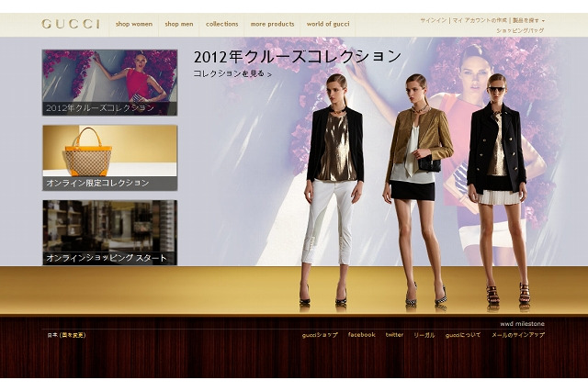Click the GUCCI logo
Image resolution: width=588 pixels, height=391 pixels.
71,25
